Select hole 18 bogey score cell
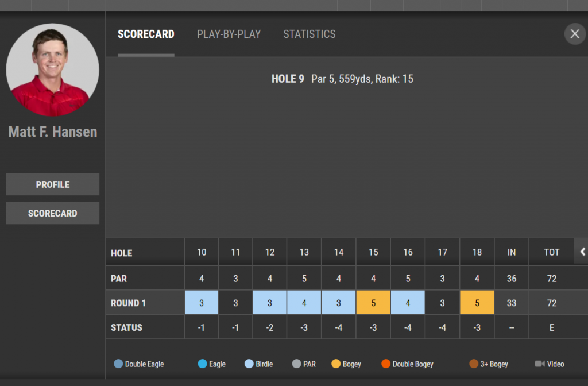The image size is (588, 386). (x=477, y=302)
